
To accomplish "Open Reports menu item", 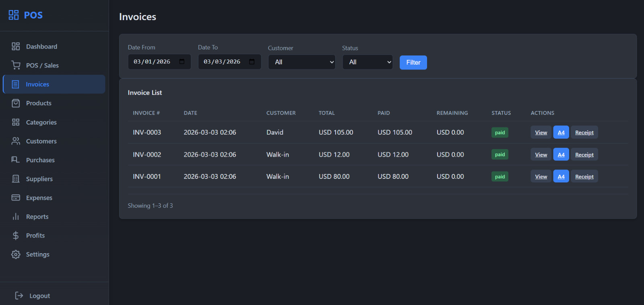I will 54,217.
